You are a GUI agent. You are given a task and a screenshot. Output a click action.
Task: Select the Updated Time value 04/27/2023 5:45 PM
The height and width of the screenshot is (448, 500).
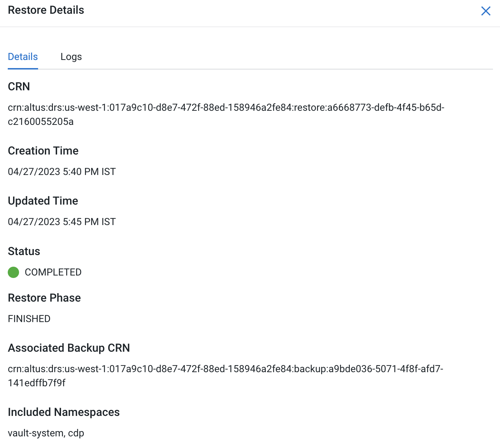tap(62, 222)
